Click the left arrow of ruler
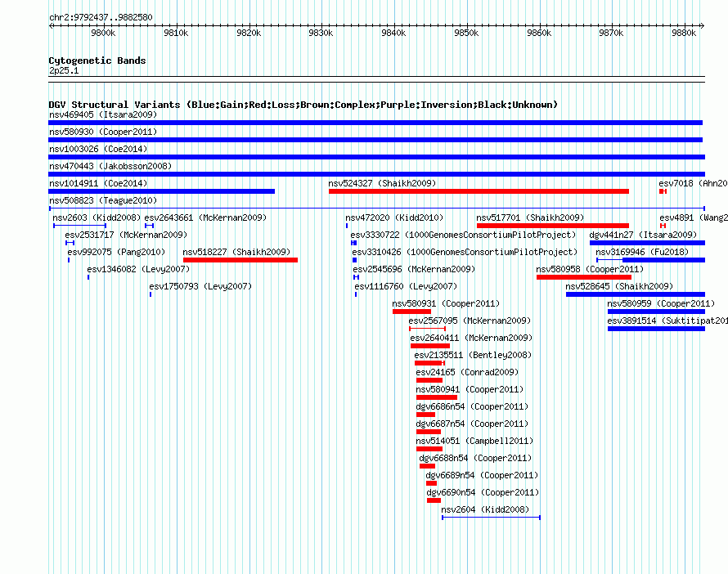The width and height of the screenshot is (728, 574). pyautogui.click(x=51, y=25)
